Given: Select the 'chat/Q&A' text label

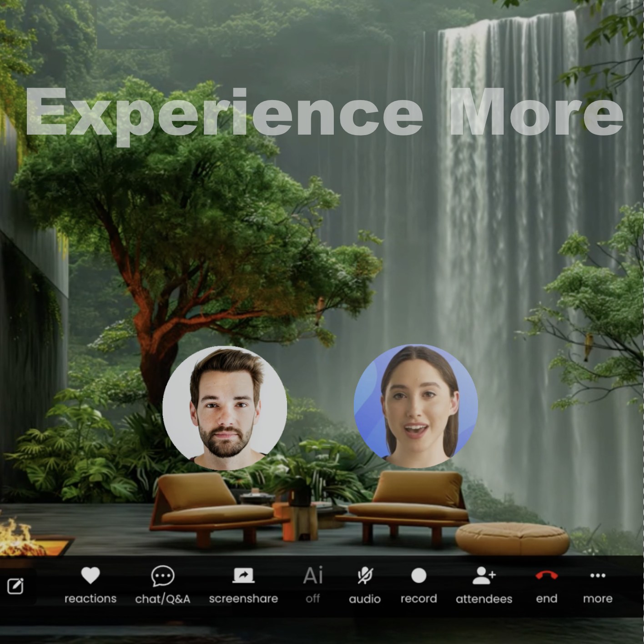Looking at the screenshot, I should click(162, 599).
